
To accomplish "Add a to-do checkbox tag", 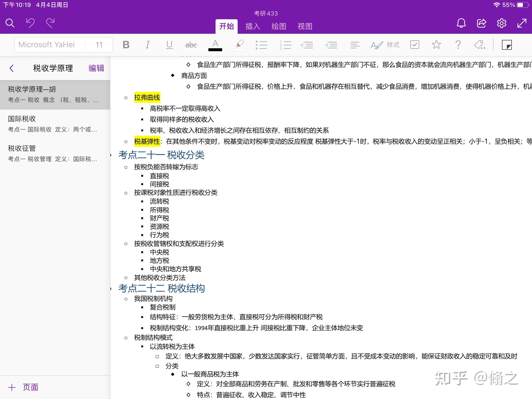I will [415, 45].
